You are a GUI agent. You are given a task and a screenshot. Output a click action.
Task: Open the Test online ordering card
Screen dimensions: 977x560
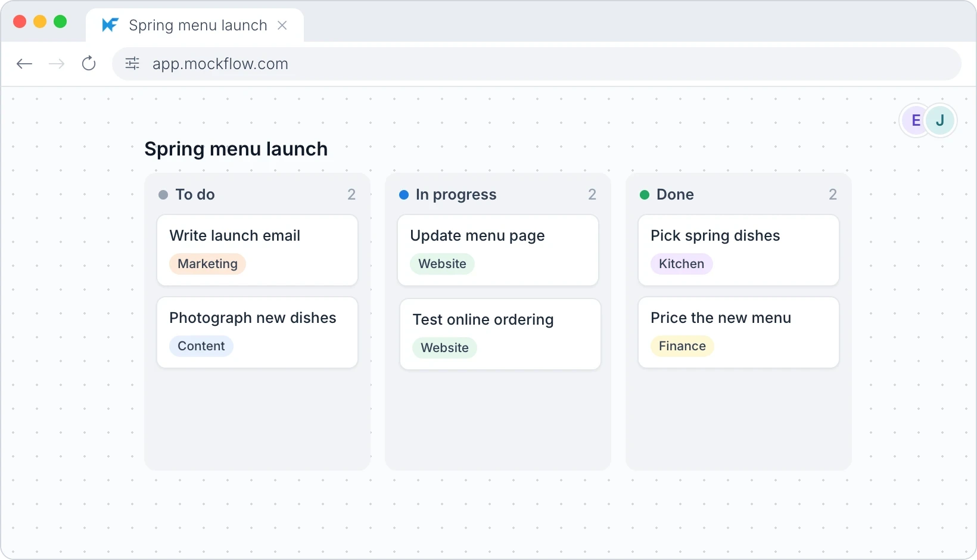coord(500,334)
